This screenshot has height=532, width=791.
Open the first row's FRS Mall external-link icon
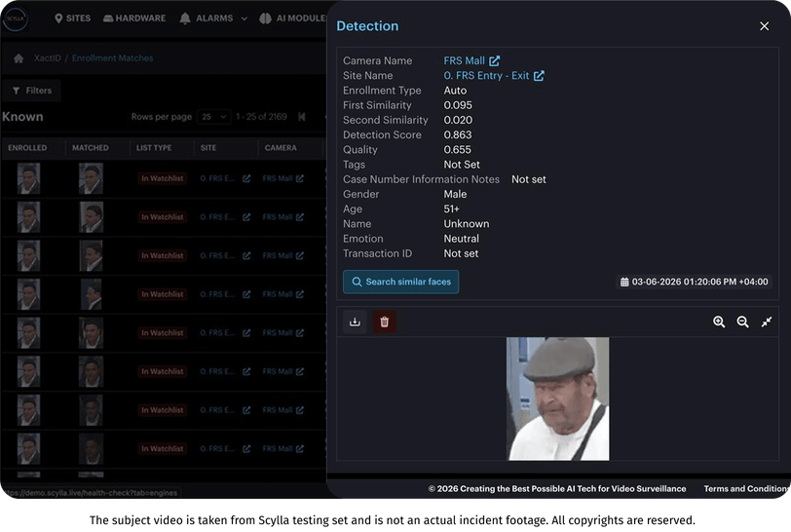coord(300,178)
